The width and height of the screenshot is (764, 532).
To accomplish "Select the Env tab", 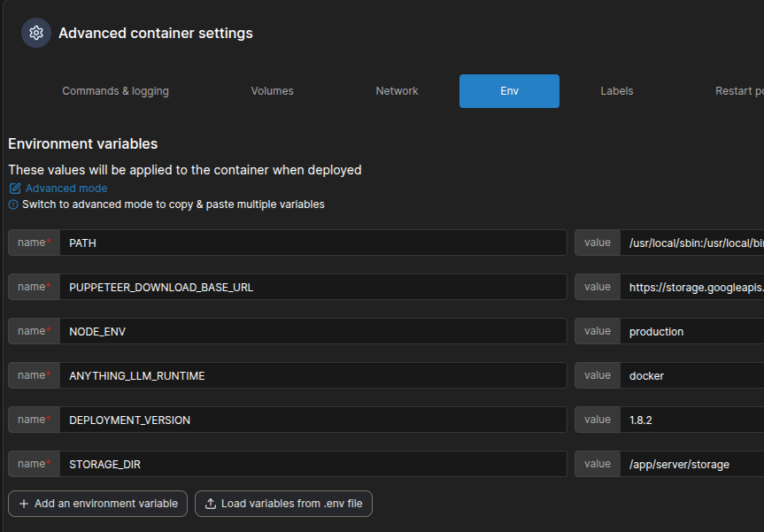I will tap(509, 91).
